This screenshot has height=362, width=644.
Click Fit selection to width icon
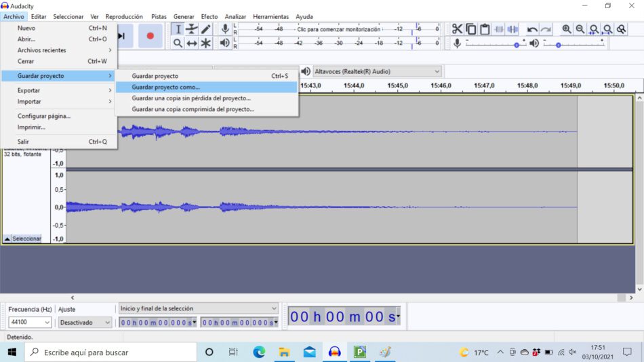594,29
